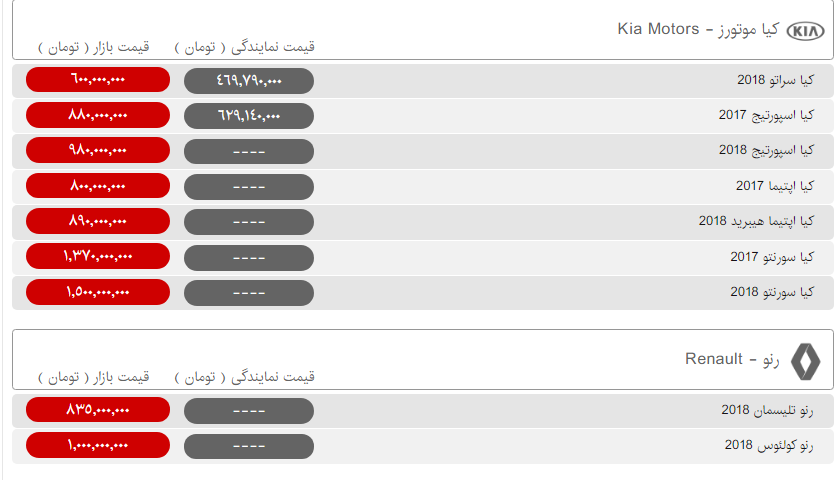Click the Kia Sorento 2018 red market price

pyautogui.click(x=98, y=292)
